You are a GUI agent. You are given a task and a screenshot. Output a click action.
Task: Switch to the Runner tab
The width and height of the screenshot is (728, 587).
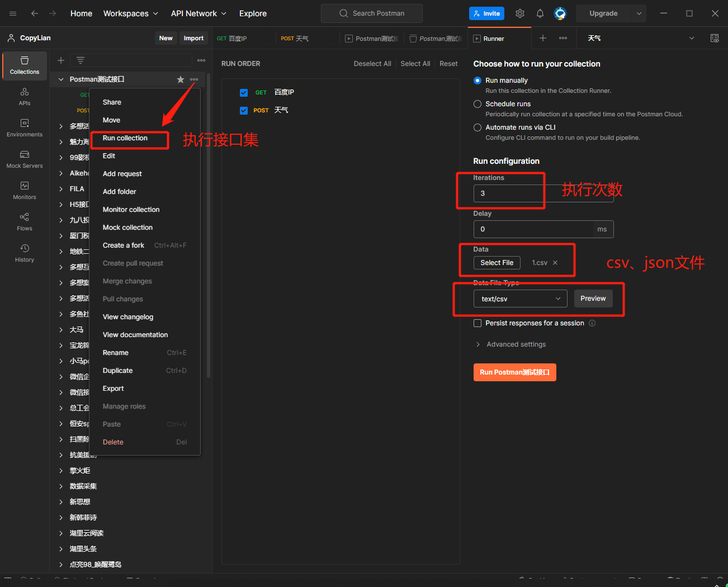[x=499, y=39]
